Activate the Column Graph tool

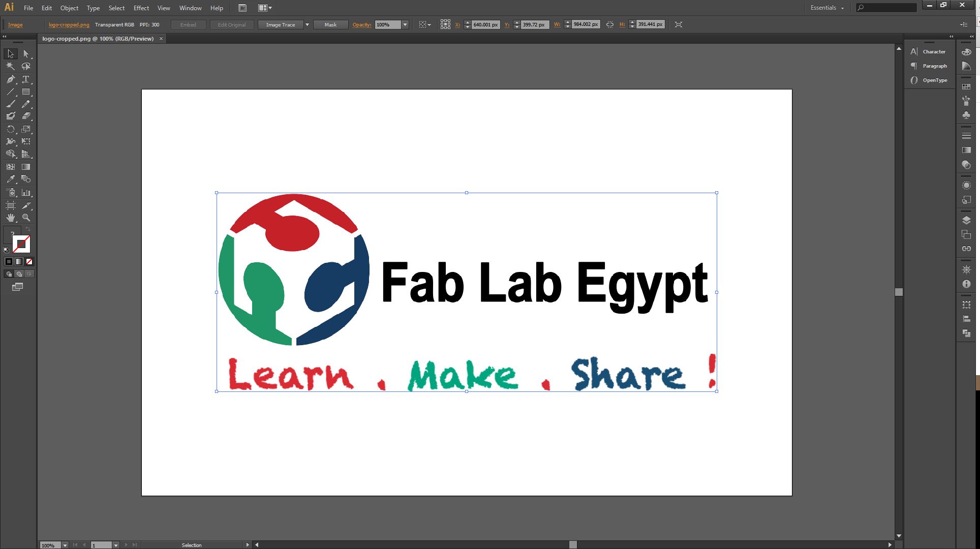(26, 193)
